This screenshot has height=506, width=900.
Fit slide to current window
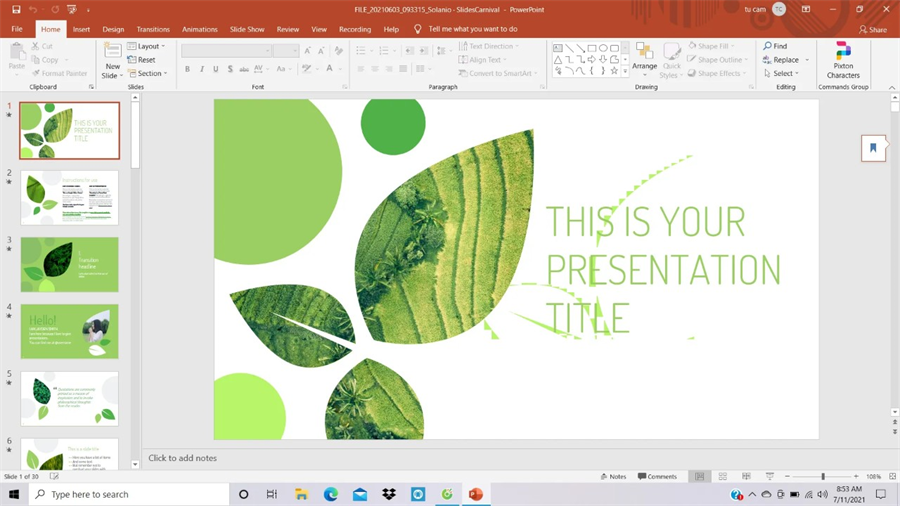tap(892, 477)
